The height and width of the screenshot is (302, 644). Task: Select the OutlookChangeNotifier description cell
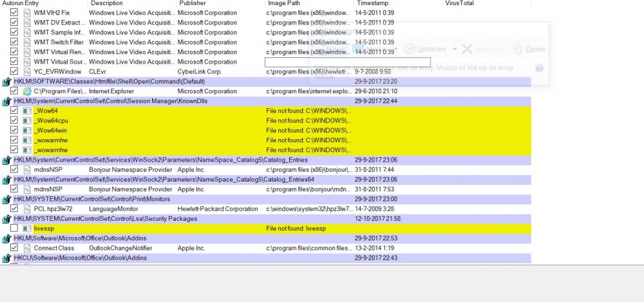pos(121,248)
